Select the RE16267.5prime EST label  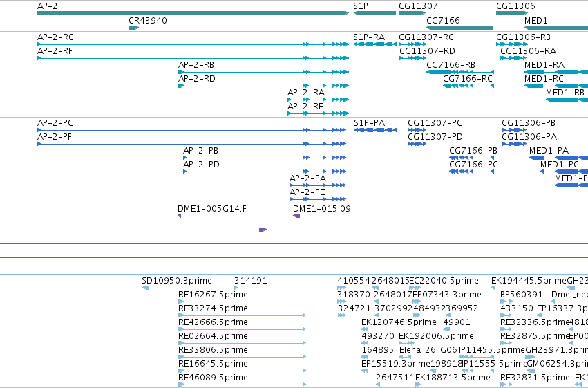coord(213,295)
